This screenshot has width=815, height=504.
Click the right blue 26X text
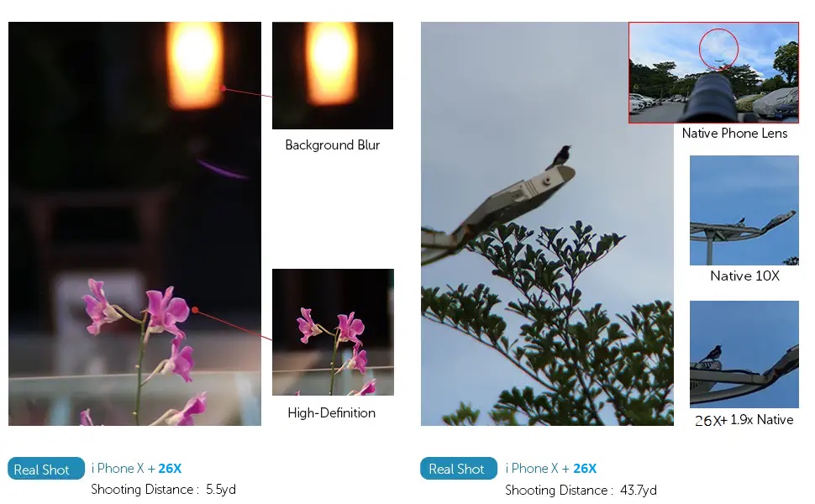(585, 469)
